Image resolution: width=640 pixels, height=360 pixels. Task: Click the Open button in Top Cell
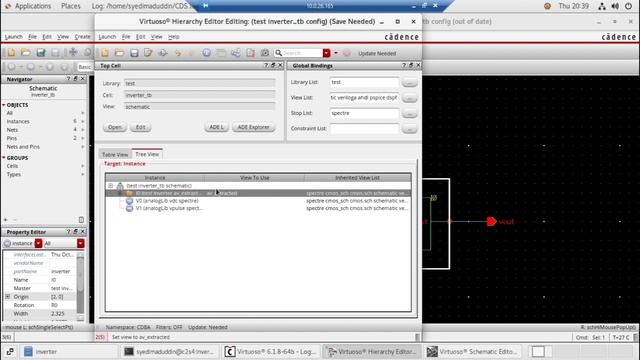tap(115, 127)
